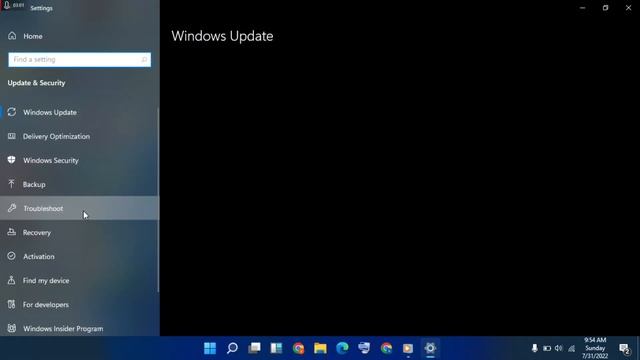Open taskbar Search magnifier
The width and height of the screenshot is (640, 360).
[x=232, y=348]
